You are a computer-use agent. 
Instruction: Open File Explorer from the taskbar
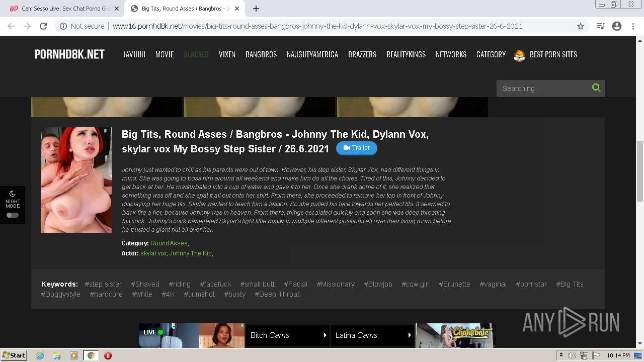point(57,355)
